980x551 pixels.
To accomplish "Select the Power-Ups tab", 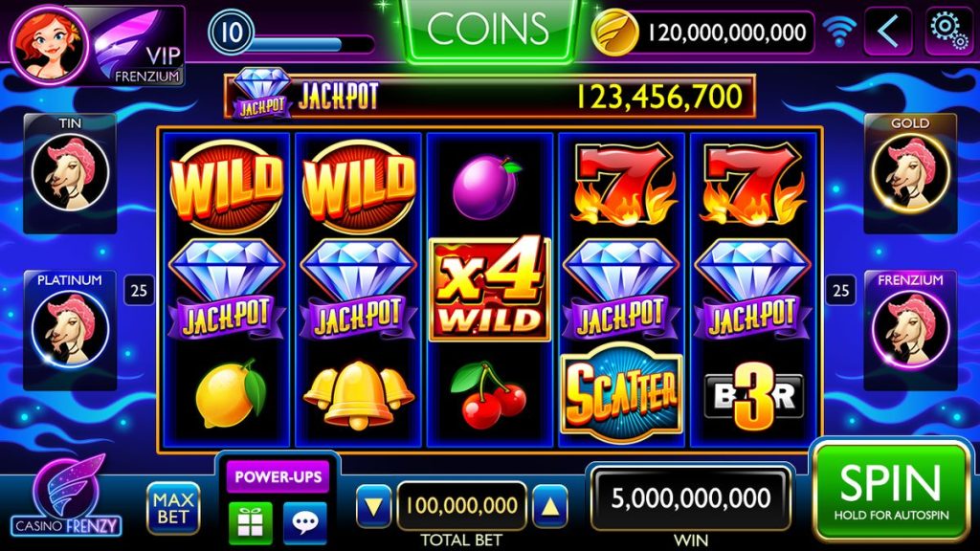I will (278, 476).
